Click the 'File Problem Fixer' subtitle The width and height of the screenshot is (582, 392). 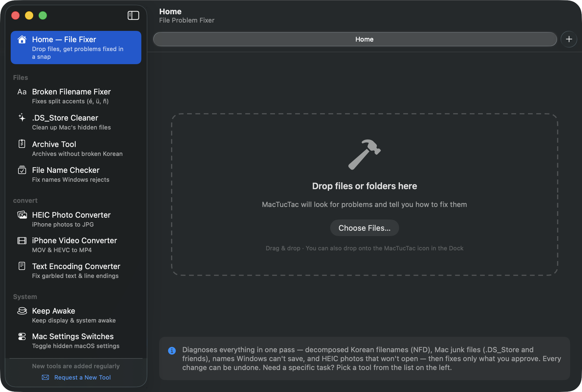tap(187, 20)
